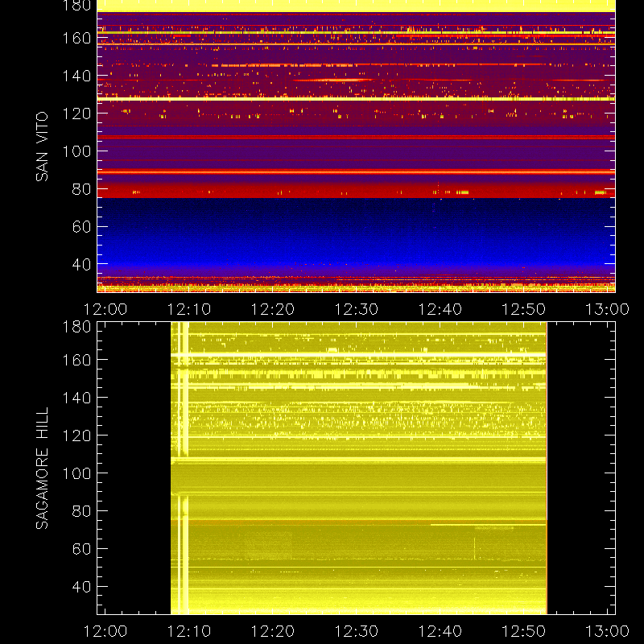Pick the 12:20 time label under San Vito plot
This screenshot has height=644, width=644.
(x=273, y=309)
